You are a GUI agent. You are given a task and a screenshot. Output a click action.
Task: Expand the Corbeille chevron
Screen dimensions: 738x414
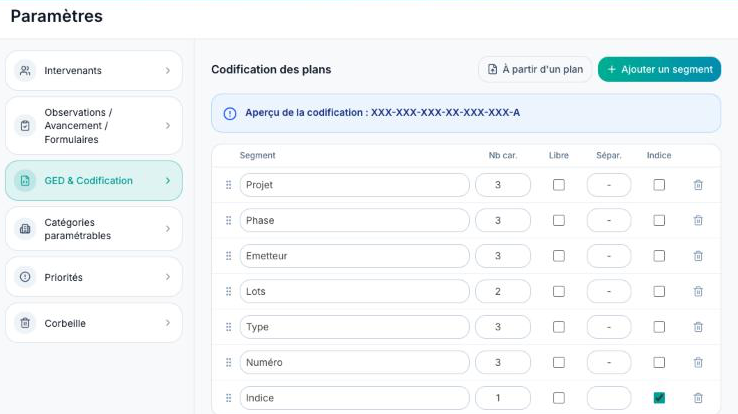tap(168, 323)
